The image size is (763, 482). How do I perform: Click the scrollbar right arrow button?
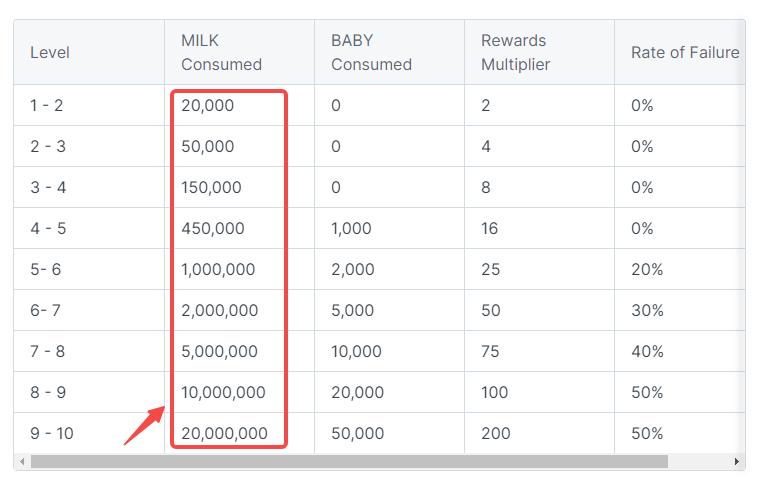click(738, 462)
